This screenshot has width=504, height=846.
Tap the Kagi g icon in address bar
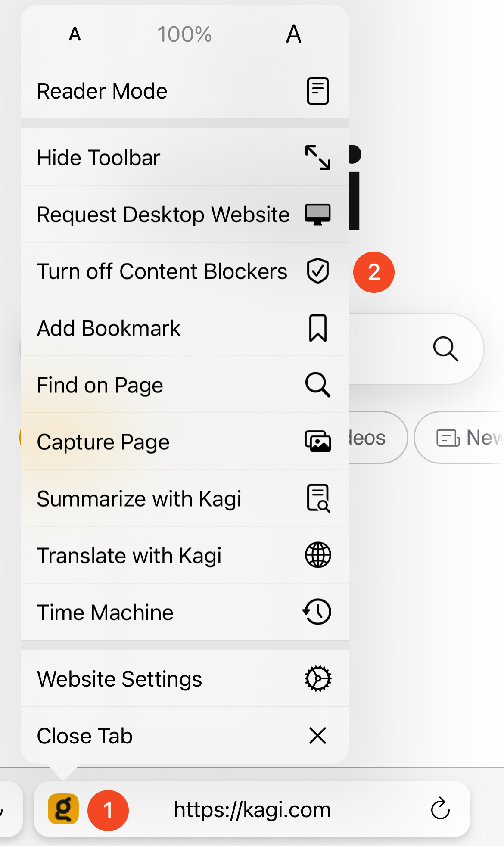63,809
